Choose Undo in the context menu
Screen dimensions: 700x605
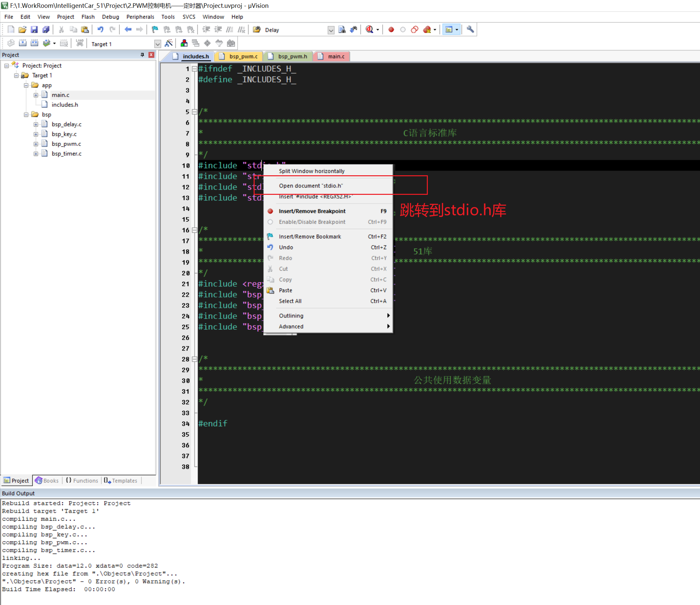(x=328, y=248)
